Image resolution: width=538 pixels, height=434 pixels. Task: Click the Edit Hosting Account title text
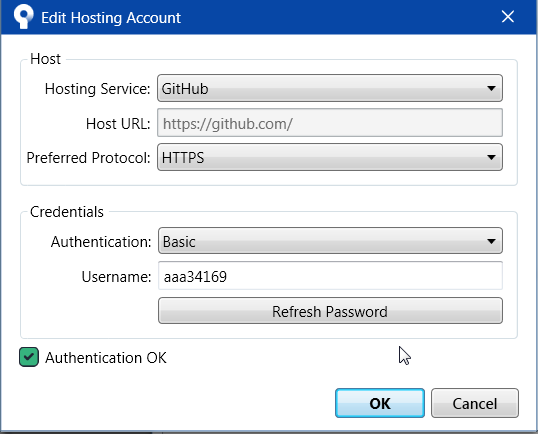(x=111, y=17)
